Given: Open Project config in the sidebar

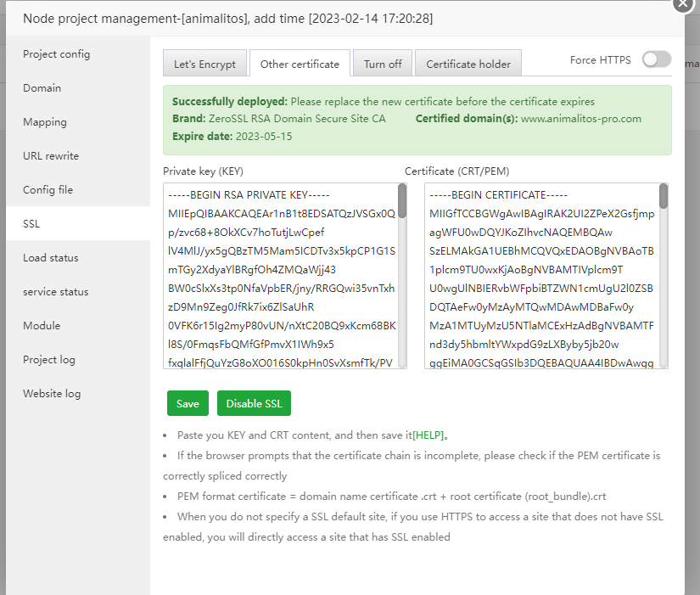Looking at the screenshot, I should 57,54.
